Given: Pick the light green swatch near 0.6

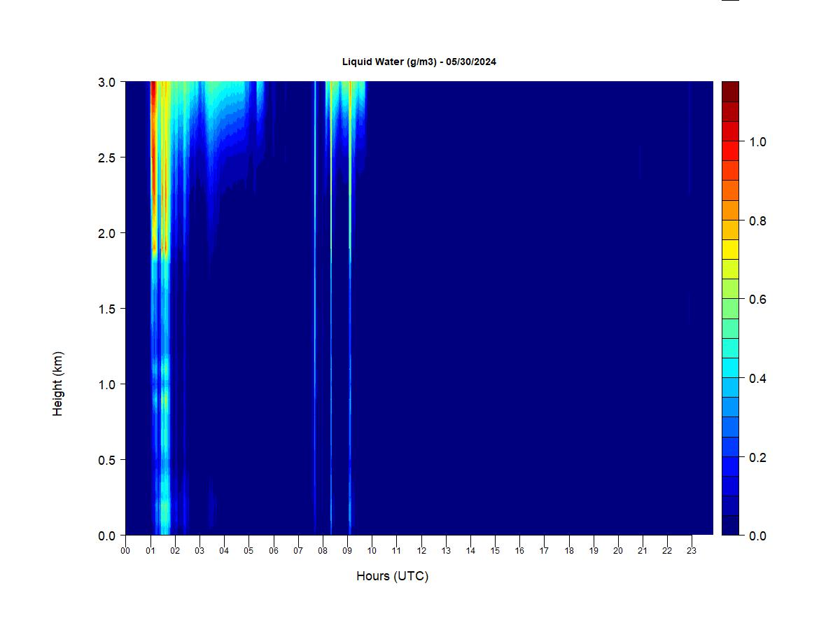Looking at the screenshot, I should (730, 308).
